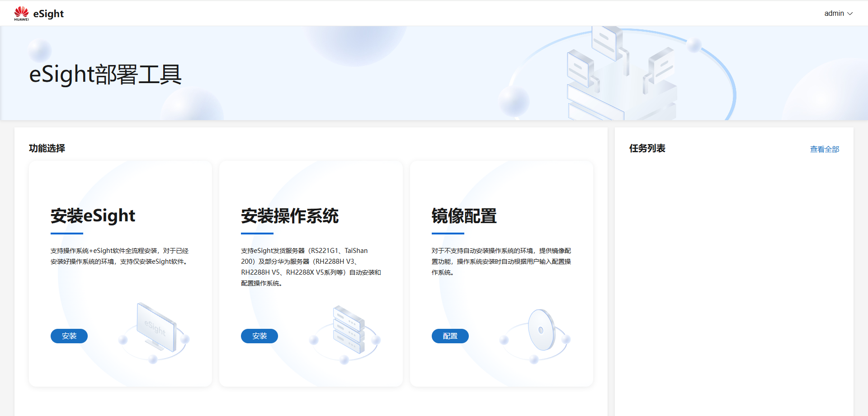Click the eSight部署工具 banner title
868x416 pixels.
105,75
